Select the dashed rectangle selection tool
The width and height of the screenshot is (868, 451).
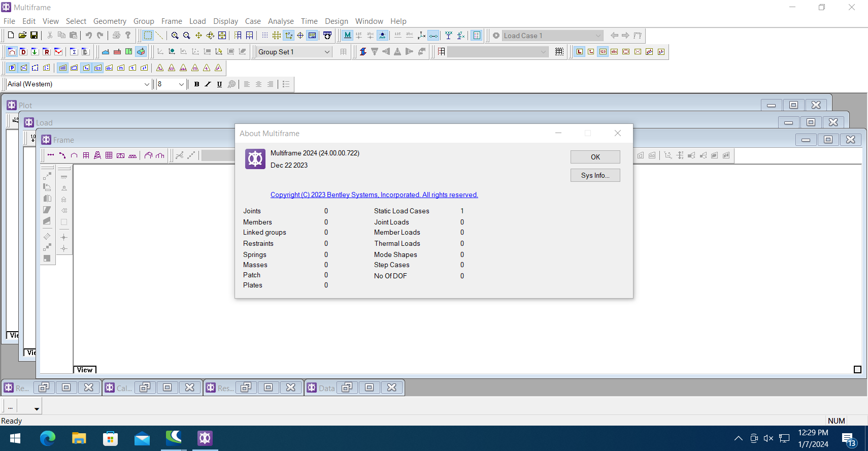coord(148,35)
